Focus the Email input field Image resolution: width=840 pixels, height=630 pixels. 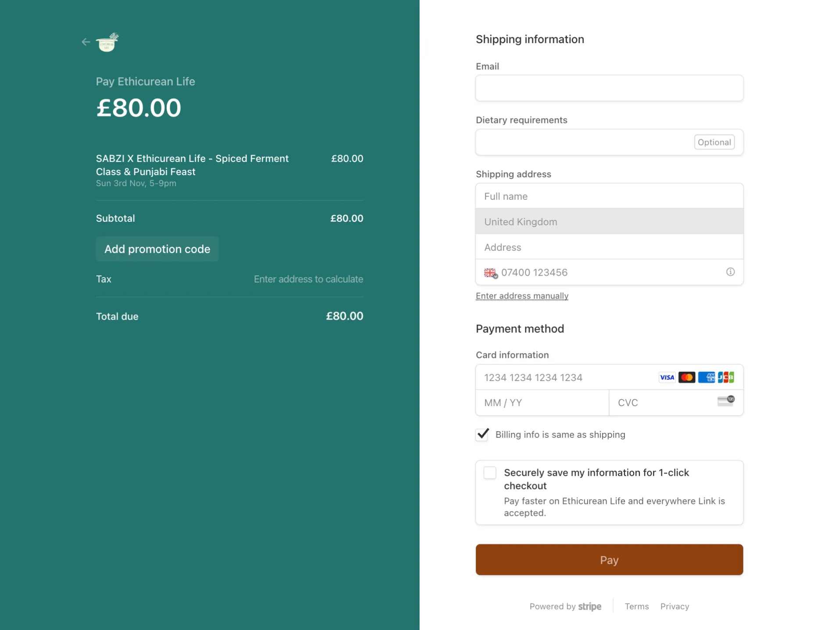tap(609, 88)
